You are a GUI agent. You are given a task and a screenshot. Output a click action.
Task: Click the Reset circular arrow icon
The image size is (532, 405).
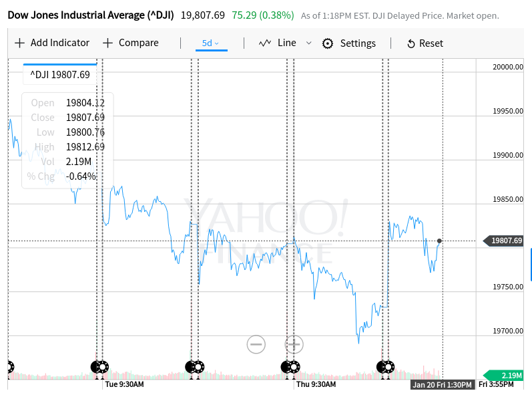pyautogui.click(x=411, y=43)
